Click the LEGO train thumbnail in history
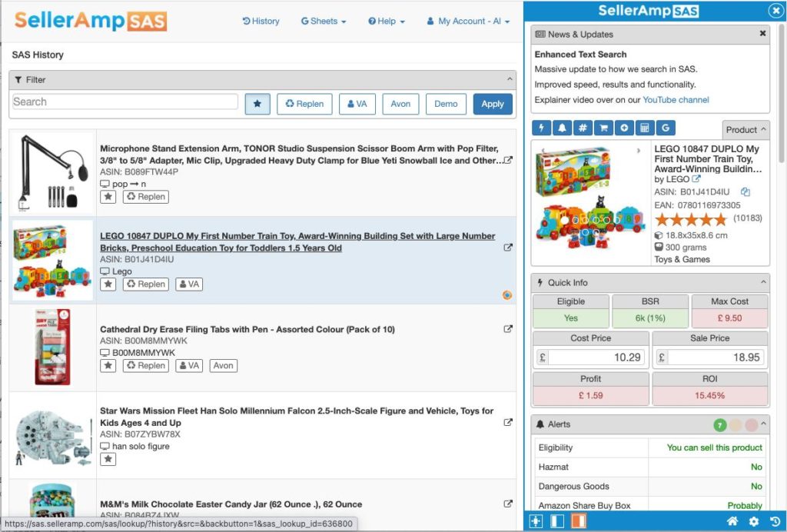The width and height of the screenshot is (787, 532). point(53,260)
